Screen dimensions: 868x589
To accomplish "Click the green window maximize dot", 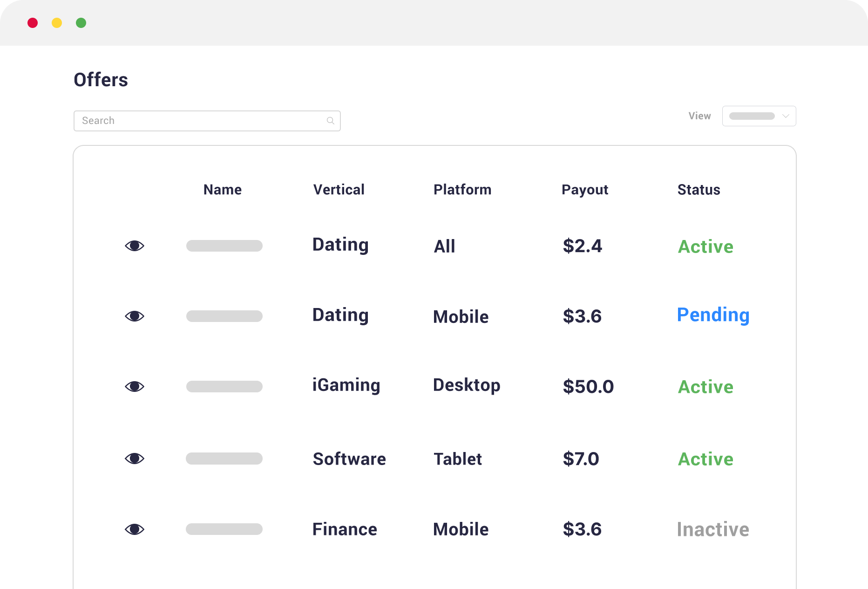I will (x=81, y=23).
